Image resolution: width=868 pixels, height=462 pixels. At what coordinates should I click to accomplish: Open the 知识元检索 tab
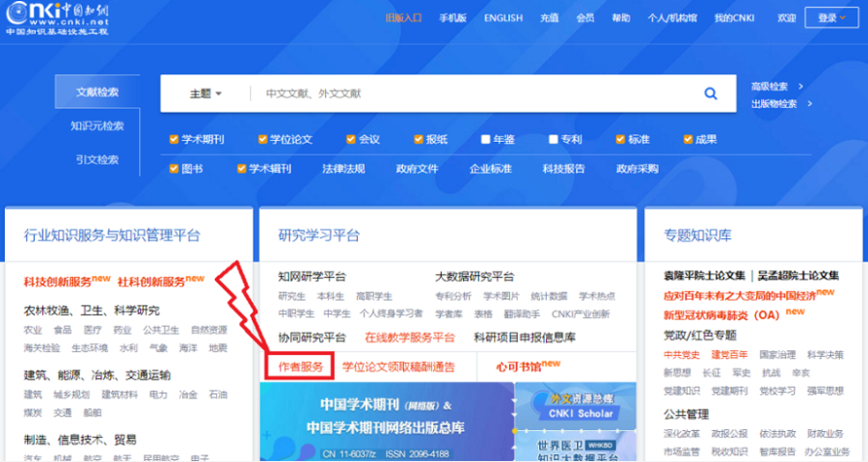tap(97, 126)
